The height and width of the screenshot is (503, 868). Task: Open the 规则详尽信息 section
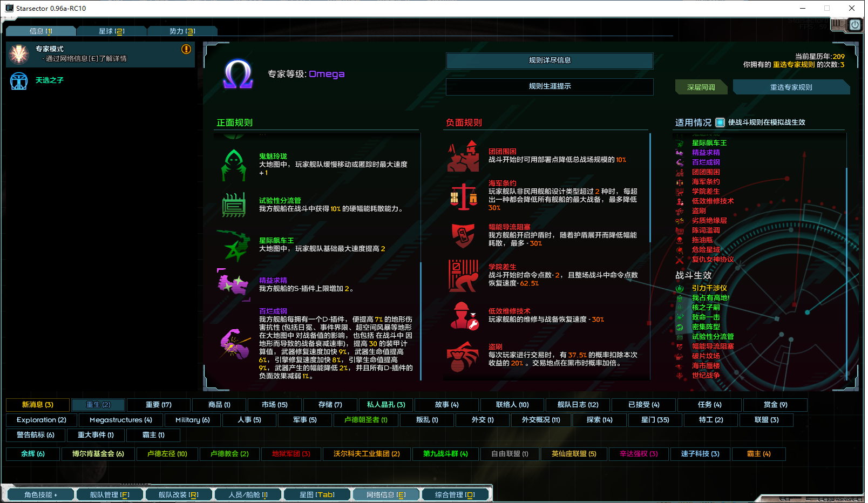point(550,60)
